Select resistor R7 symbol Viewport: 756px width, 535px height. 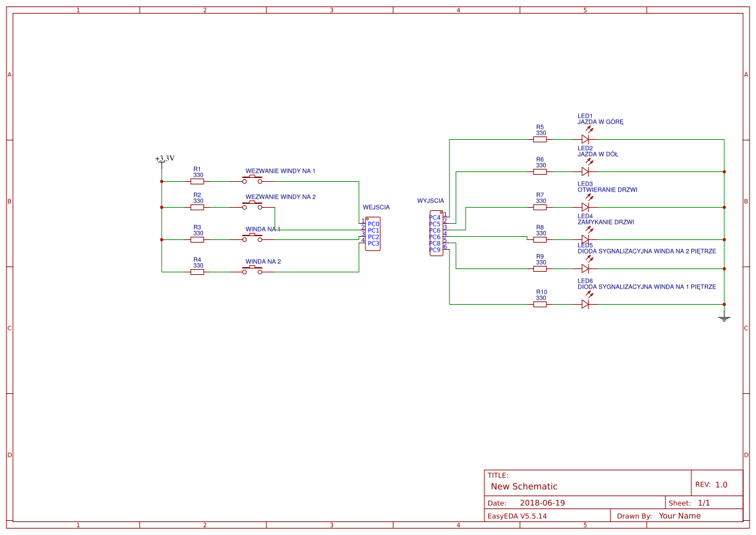coord(540,208)
